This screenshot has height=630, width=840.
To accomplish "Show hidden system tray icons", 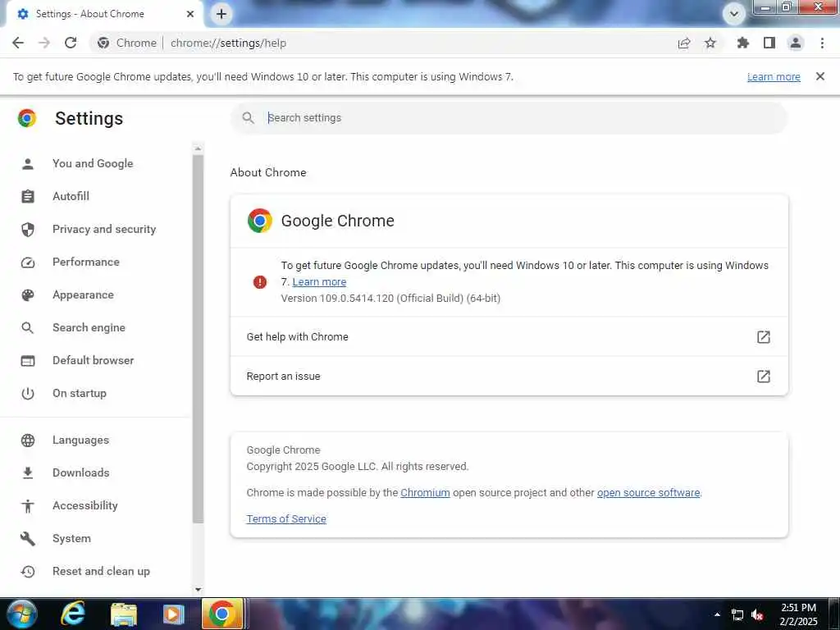I will pos(717,614).
